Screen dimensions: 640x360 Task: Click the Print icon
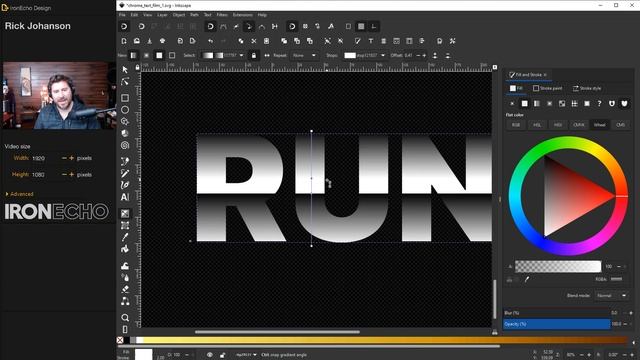point(162,41)
